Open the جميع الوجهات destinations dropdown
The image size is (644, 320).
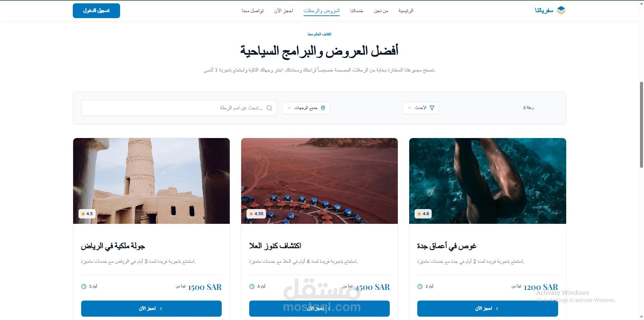306,108
